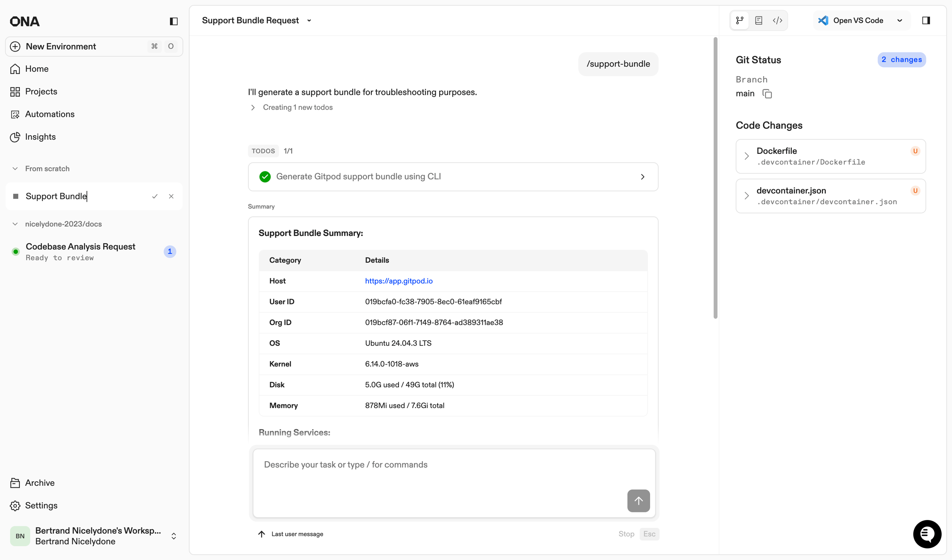This screenshot has width=952, height=560.
Task: Click the TODOS label
Action: 263,151
